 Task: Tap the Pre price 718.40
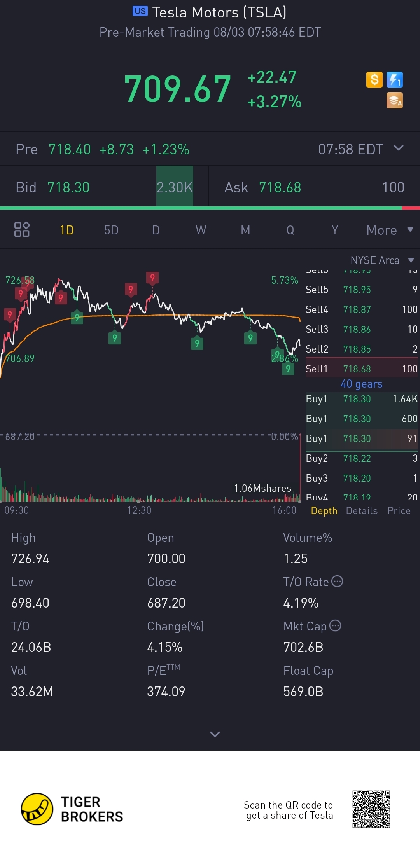70,149
